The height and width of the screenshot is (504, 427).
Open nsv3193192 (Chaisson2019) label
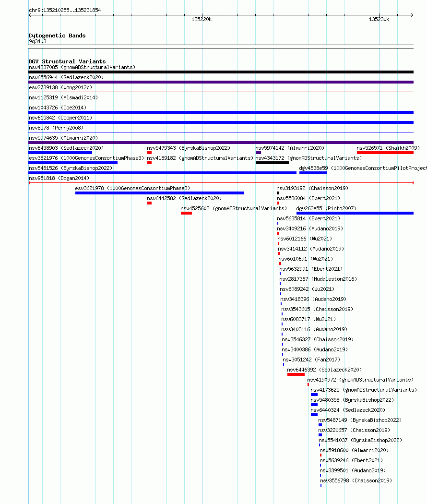point(312,188)
